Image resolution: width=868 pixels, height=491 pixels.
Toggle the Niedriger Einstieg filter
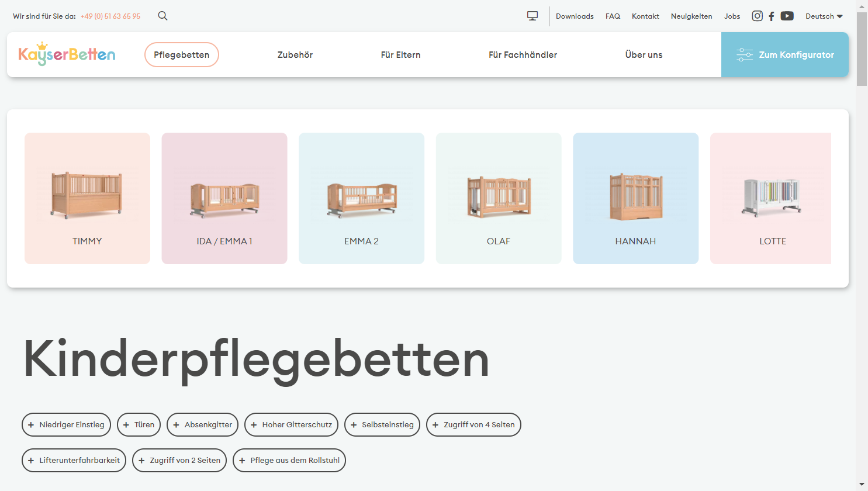(x=66, y=425)
